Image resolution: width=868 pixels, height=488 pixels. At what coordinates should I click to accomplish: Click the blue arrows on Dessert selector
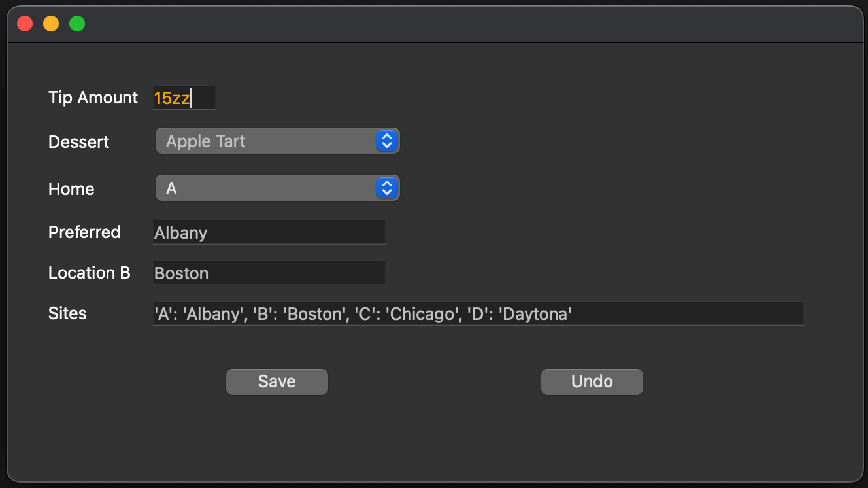click(387, 141)
